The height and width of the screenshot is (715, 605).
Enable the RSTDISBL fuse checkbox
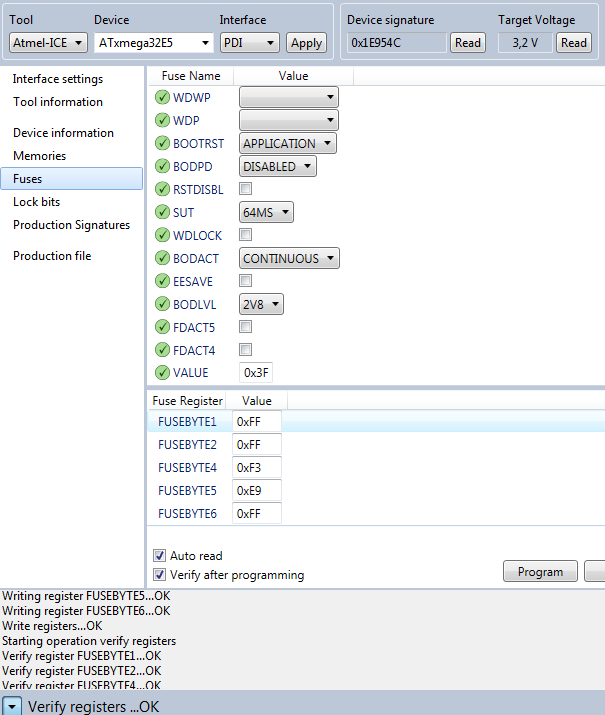(x=245, y=188)
